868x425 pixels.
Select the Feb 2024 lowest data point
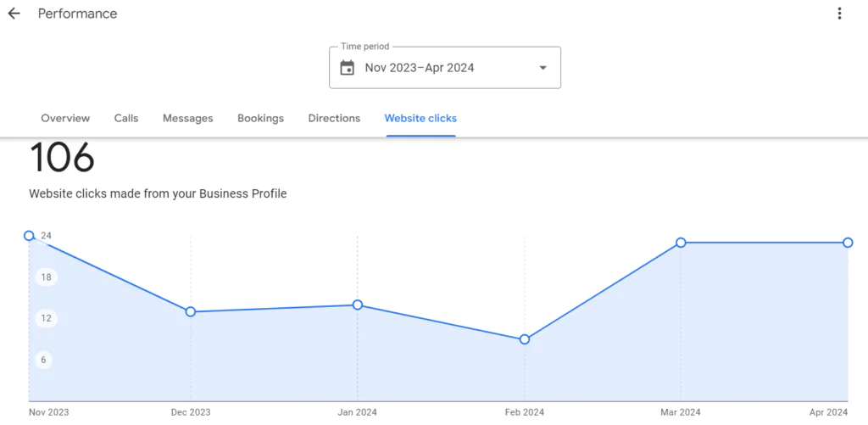(x=525, y=339)
